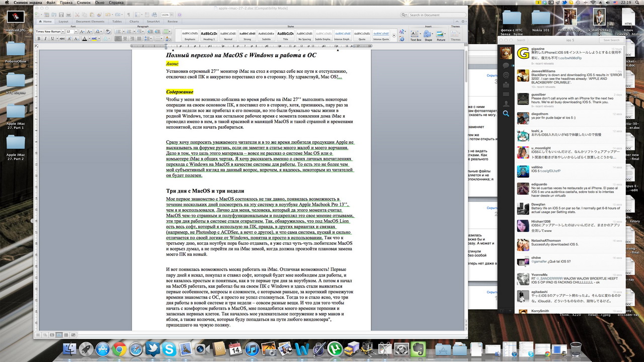
Task: Open Google Chrome from the Dock
Action: click(119, 348)
